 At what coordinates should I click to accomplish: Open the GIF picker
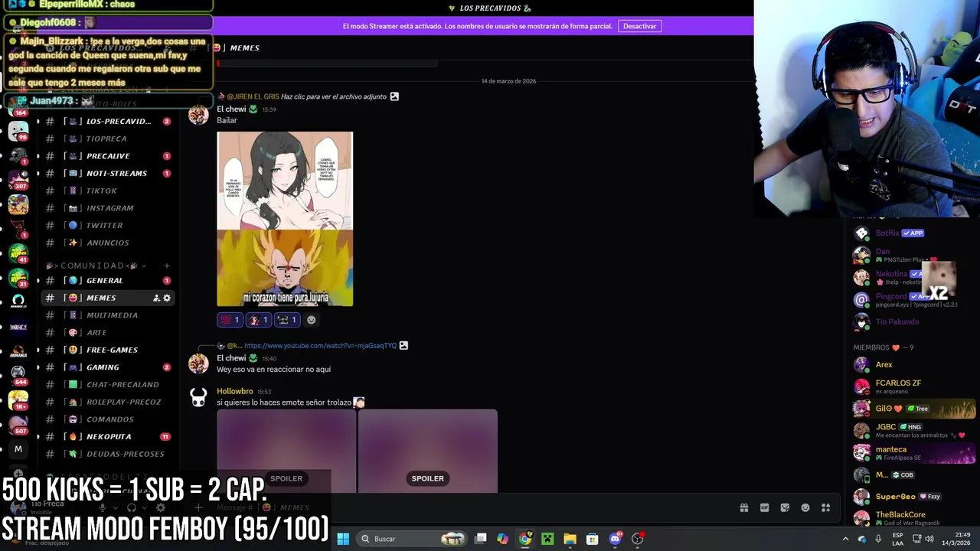pos(764,507)
